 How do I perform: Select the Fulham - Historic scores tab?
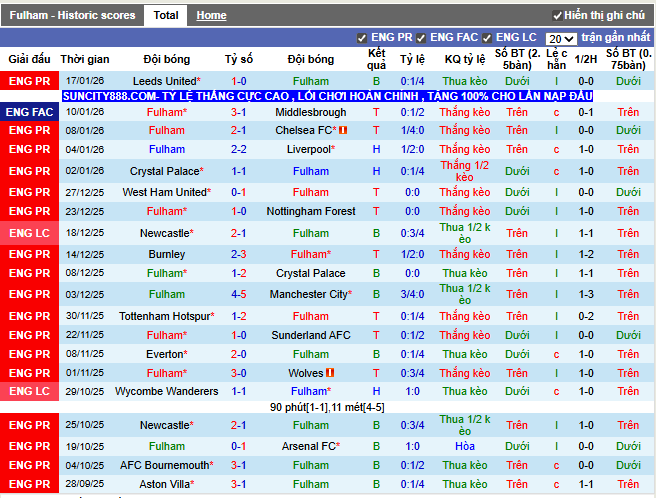click(x=72, y=15)
